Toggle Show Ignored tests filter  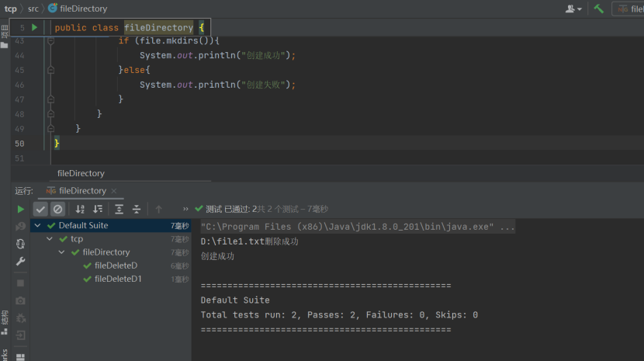57,209
